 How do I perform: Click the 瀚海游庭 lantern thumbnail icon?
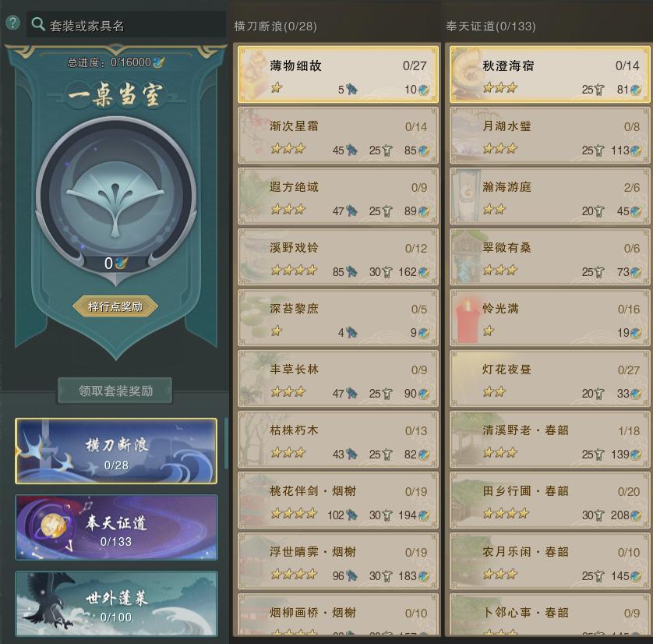tap(466, 196)
